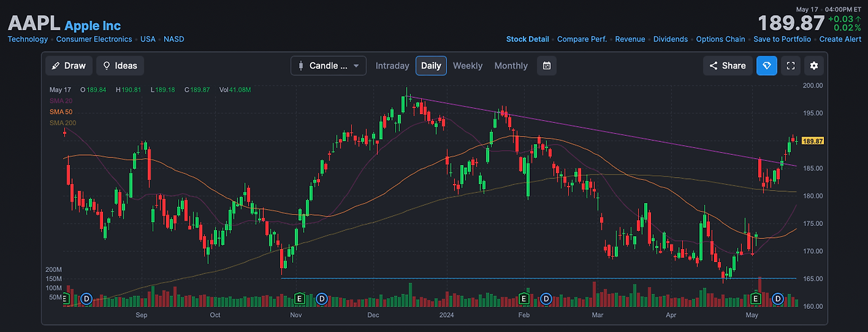Viewport: 868px width, 332px height.
Task: Click the 165.00 price axis label
Action: (812, 279)
